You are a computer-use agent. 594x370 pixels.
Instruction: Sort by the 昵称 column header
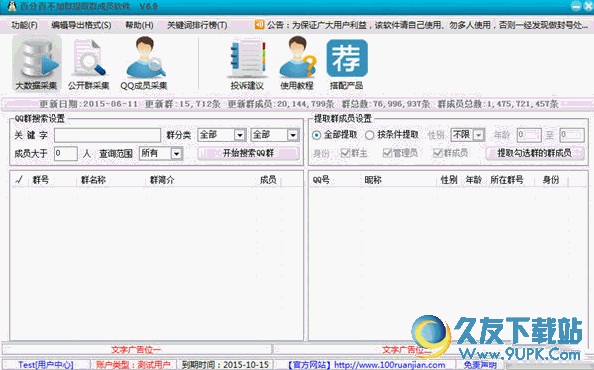tap(373, 180)
